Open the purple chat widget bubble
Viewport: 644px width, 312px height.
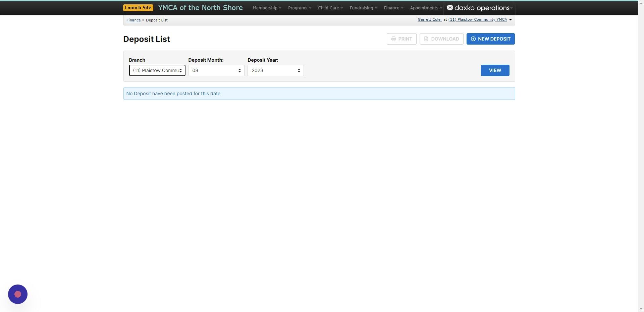point(18,294)
